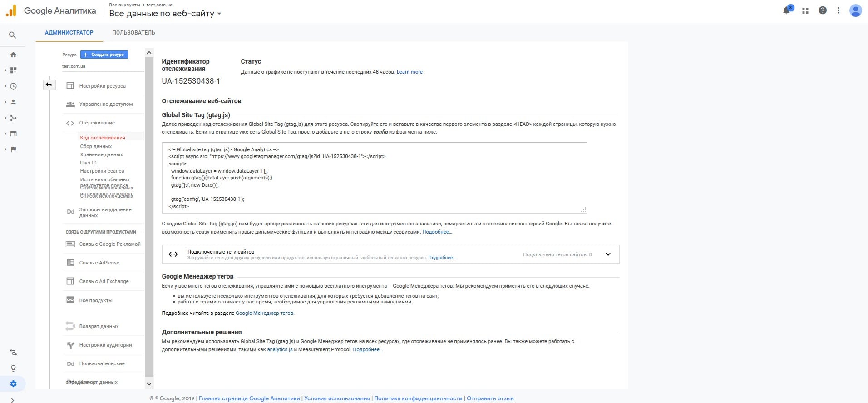Open the notifications bell icon

click(787, 10)
